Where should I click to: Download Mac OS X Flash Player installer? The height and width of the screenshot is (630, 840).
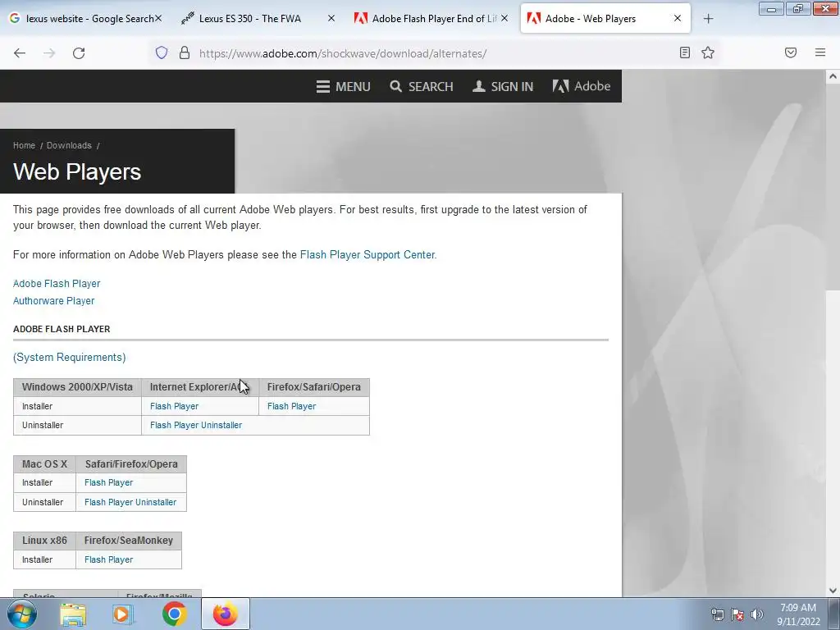coord(109,482)
